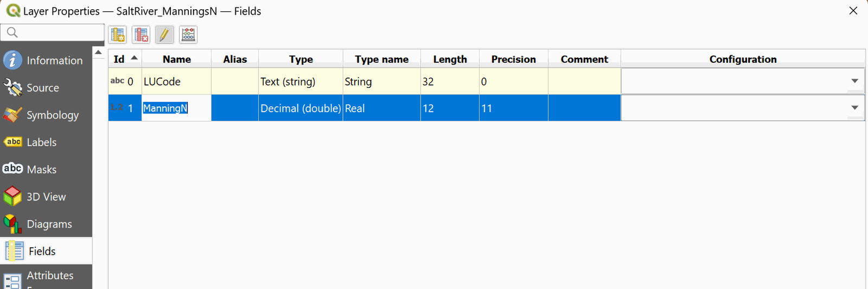Open the Attributes Form tab

tap(46, 277)
